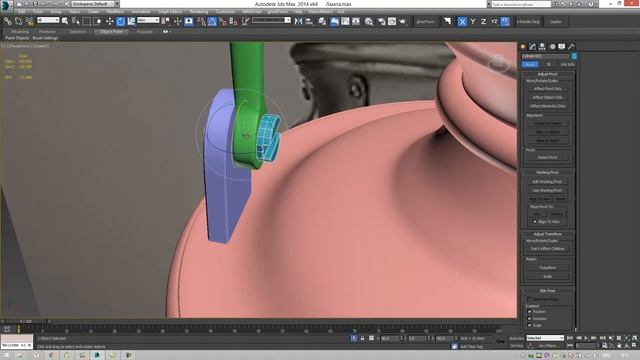640x360 pixels.
Task: Restrict the transform to the X axis
Action: pos(462,22)
